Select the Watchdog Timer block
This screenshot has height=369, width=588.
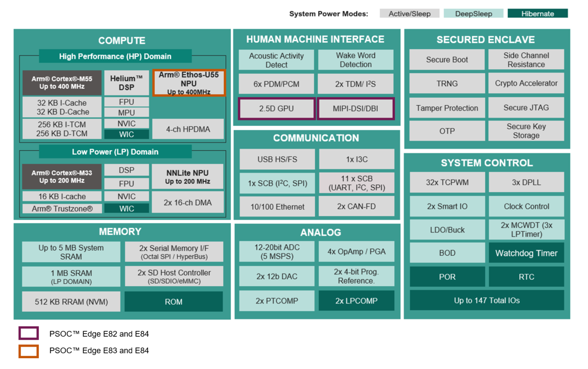click(526, 253)
